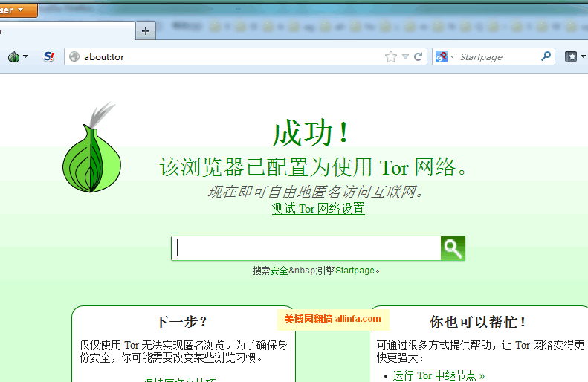Click the green Tor onion logo
Screen dimensions: 588x382
(92, 147)
